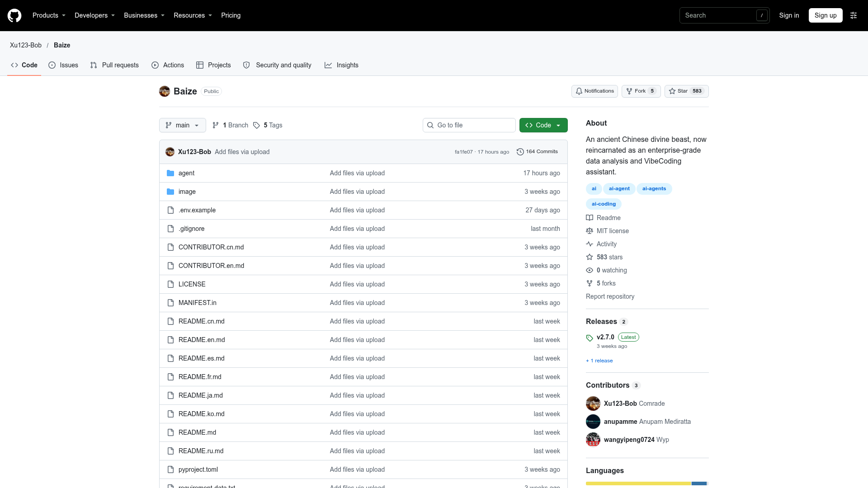868x488 pixels.
Task: Open the image folder icon
Action: tap(170, 192)
